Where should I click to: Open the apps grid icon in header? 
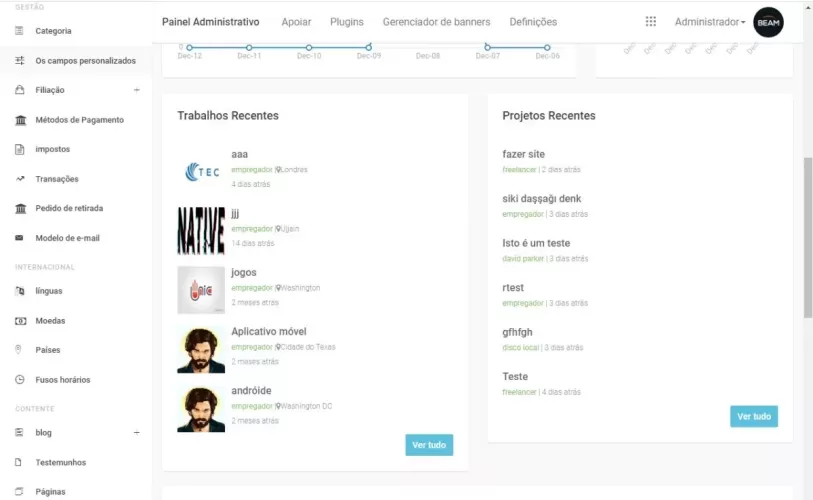[651, 22]
